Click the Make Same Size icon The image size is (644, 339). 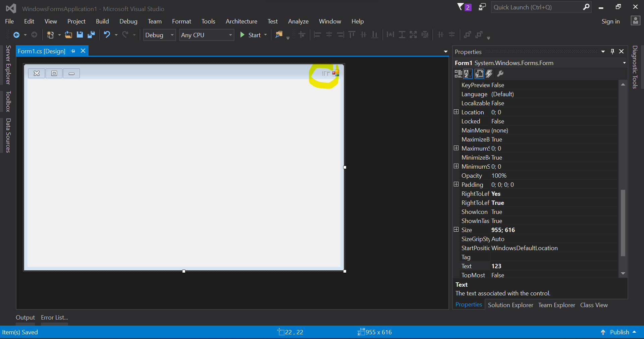click(413, 35)
